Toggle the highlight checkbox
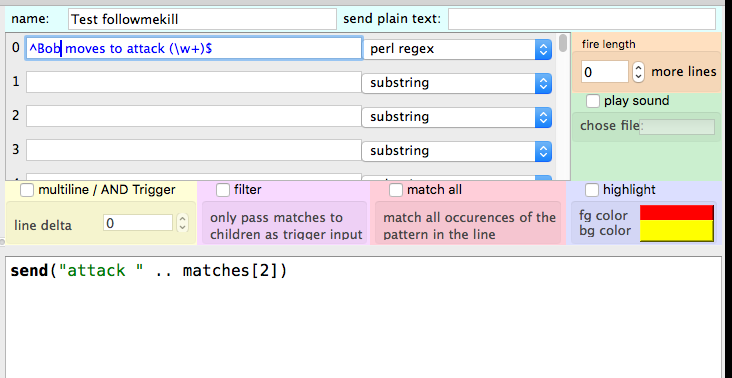This screenshot has width=732, height=378. 592,190
